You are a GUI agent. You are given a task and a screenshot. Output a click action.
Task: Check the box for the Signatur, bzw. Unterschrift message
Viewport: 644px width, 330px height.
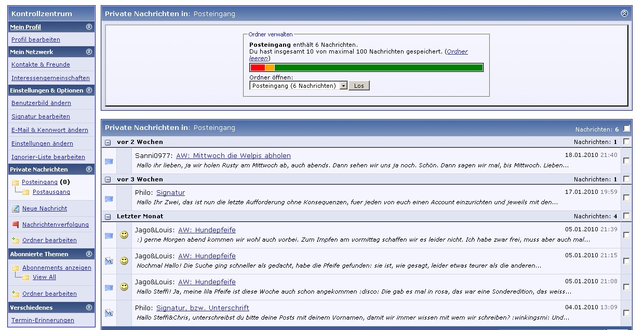click(626, 313)
